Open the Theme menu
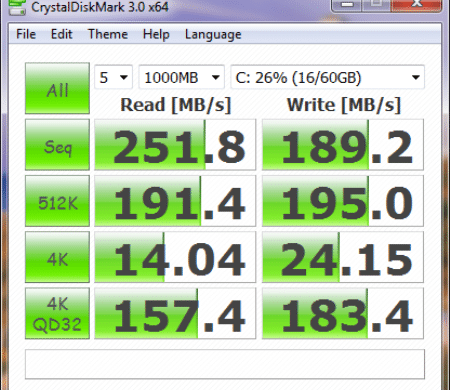This screenshot has width=450, height=390. tap(108, 34)
